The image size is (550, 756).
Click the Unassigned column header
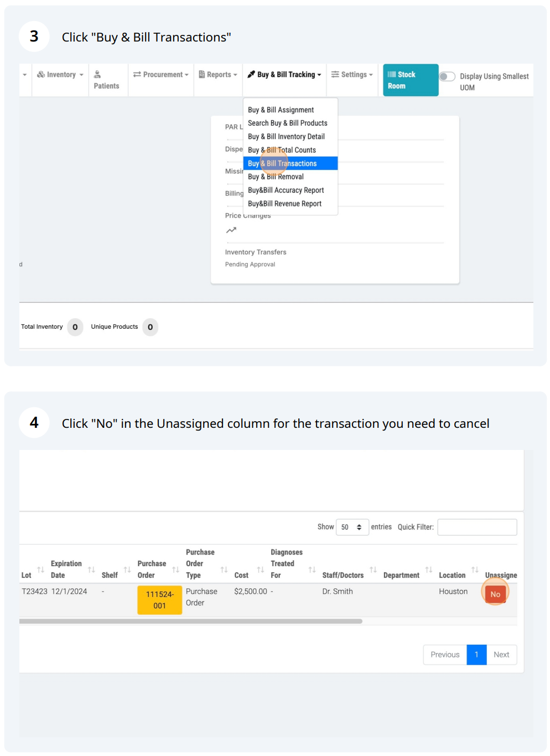tap(501, 575)
